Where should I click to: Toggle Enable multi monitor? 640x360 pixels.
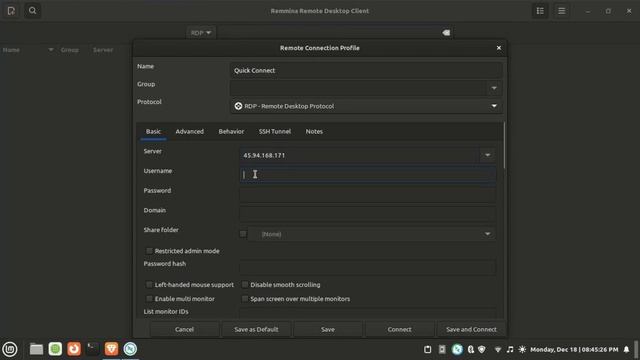point(149,299)
